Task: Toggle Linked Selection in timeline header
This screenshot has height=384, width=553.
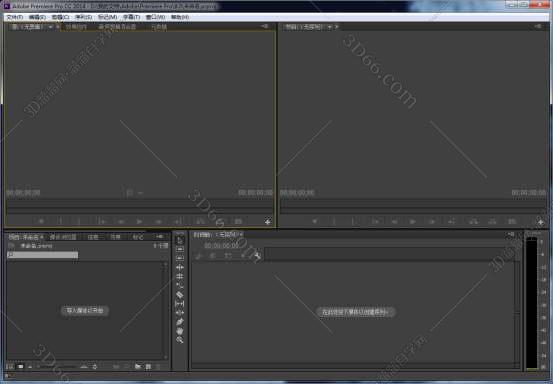Action: click(x=228, y=256)
